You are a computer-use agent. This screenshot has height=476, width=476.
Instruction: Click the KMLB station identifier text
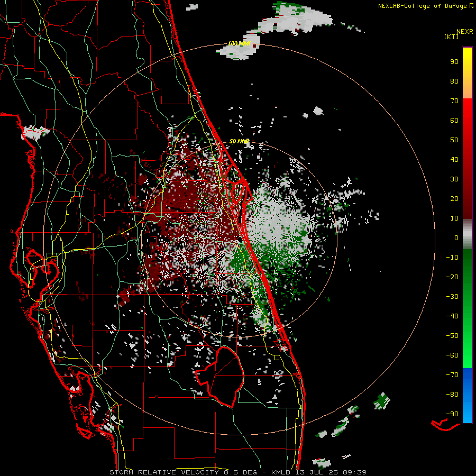tap(280, 472)
